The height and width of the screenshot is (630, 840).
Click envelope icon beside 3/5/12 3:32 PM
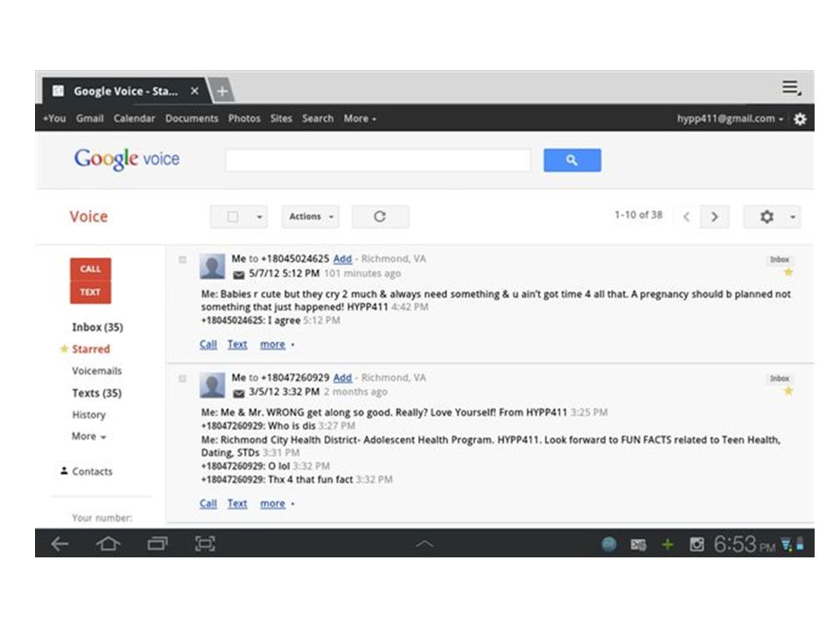pos(238,394)
